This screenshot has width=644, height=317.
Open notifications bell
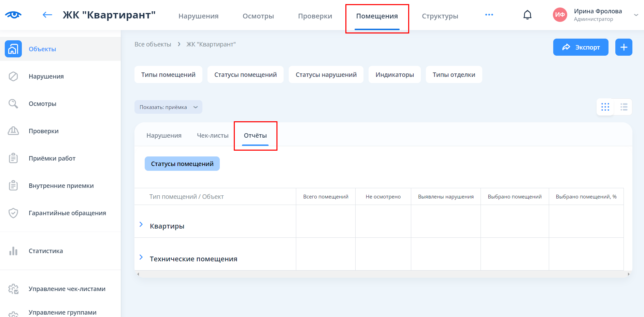pos(527,15)
